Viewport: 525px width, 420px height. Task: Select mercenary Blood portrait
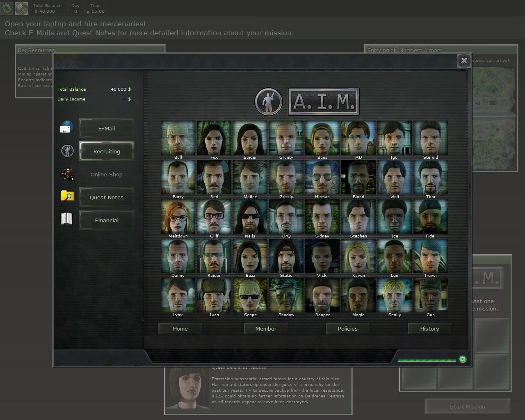pyautogui.click(x=358, y=177)
